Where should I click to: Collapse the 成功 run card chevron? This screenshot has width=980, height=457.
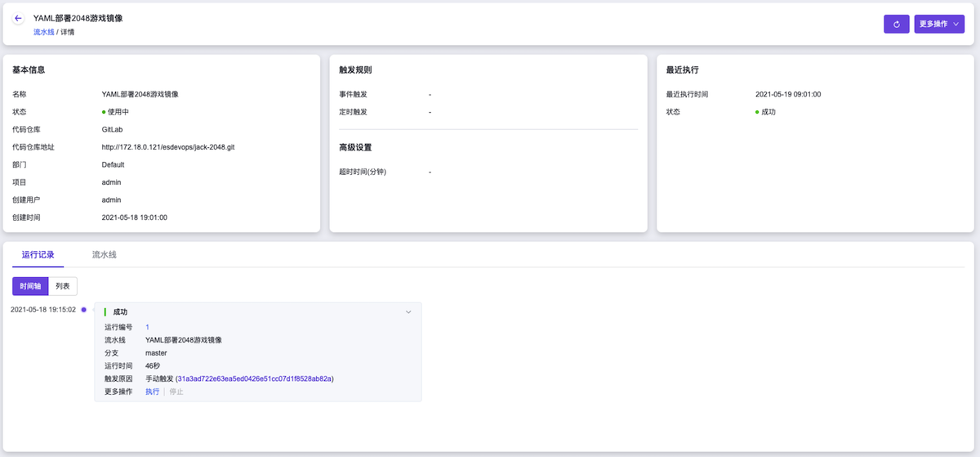pyautogui.click(x=408, y=312)
